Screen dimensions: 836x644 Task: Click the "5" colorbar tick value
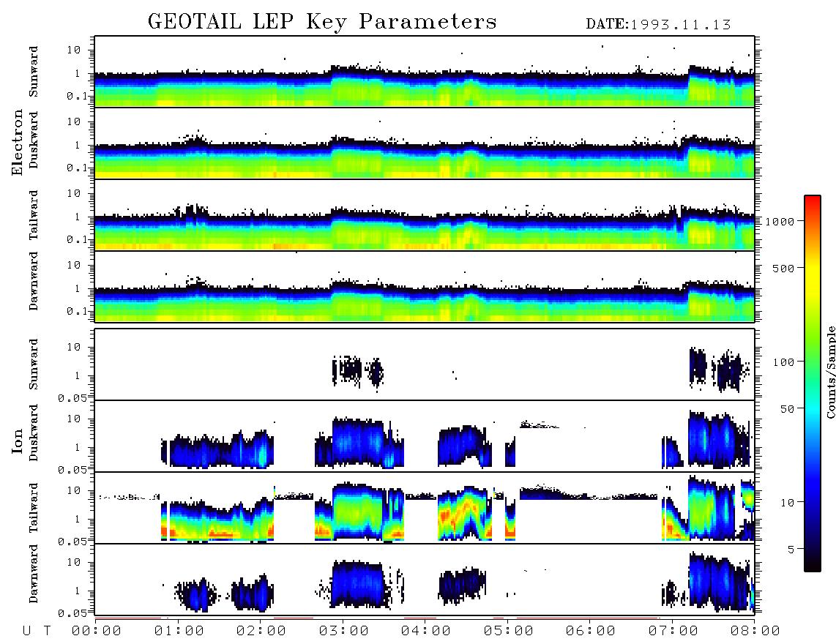click(x=791, y=549)
